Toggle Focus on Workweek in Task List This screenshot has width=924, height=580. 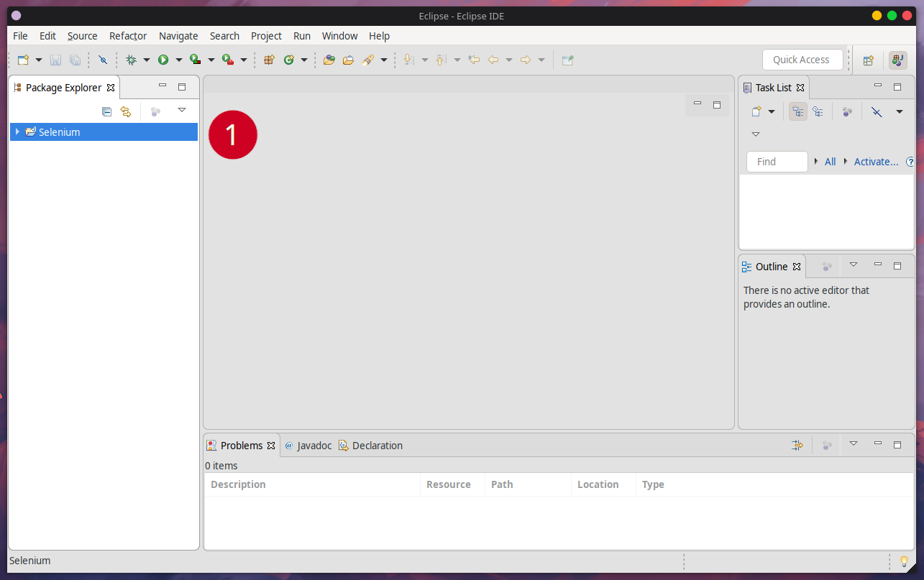[847, 111]
